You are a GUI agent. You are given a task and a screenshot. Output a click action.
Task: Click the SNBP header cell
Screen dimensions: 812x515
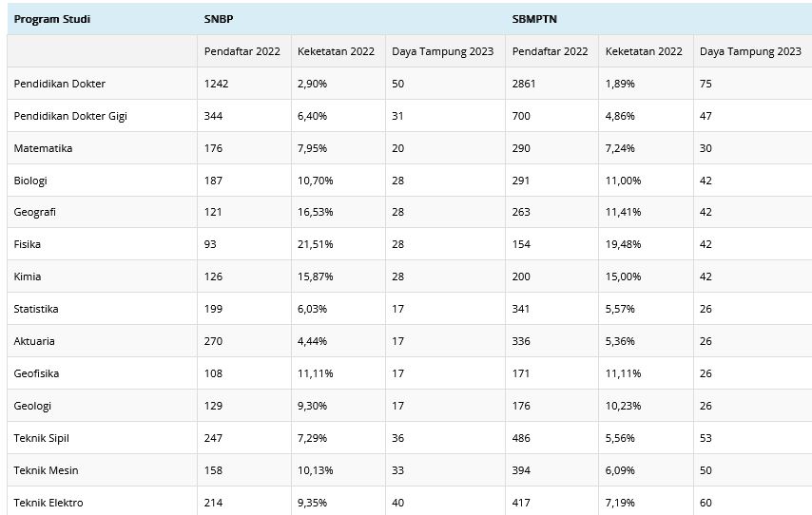pos(351,19)
